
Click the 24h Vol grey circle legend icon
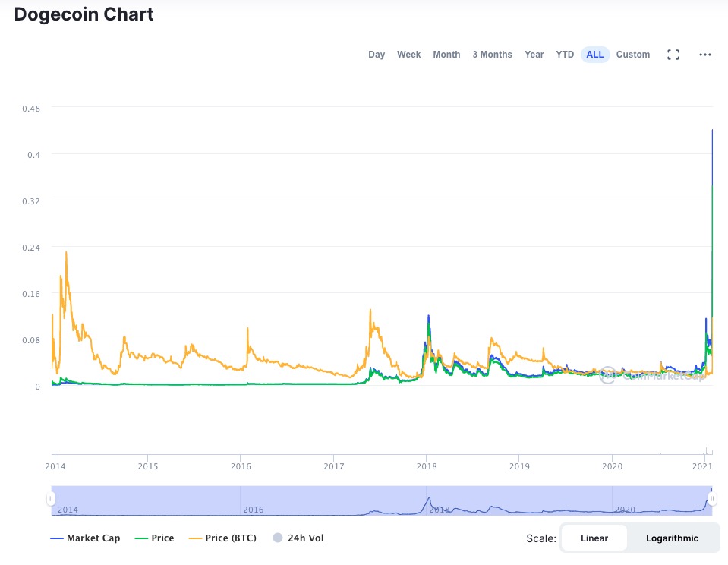tap(278, 538)
